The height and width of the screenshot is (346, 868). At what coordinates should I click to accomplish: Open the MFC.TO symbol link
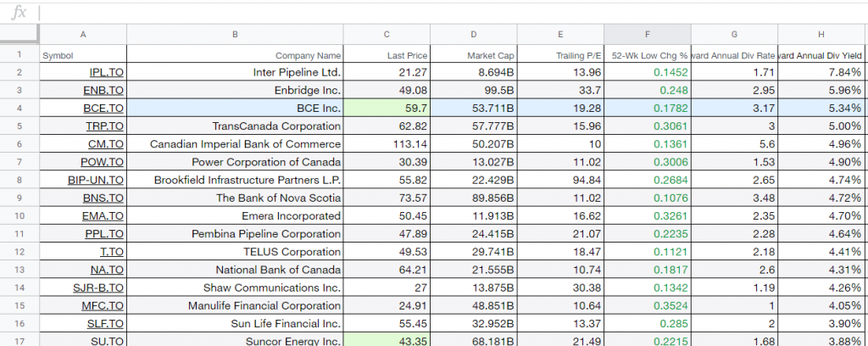103,305
